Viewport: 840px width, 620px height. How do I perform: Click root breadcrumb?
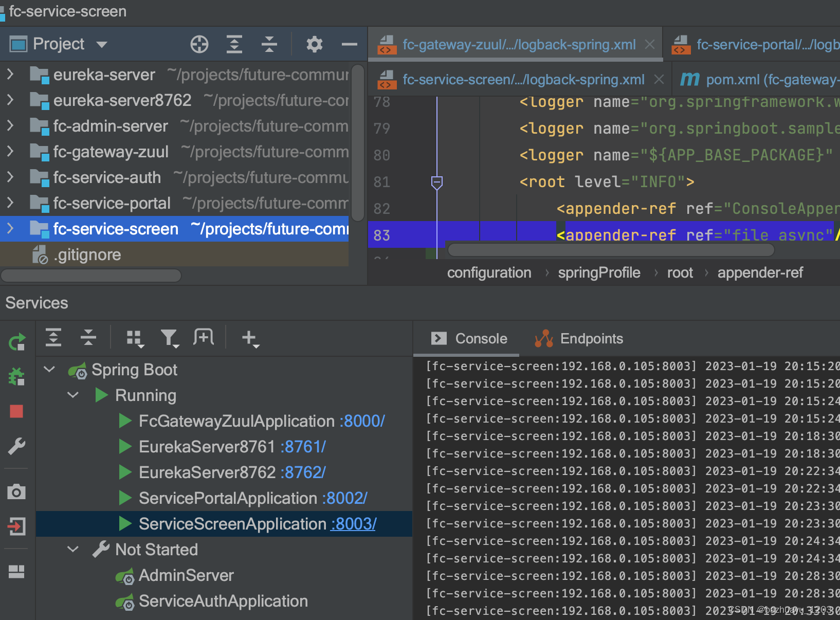[x=680, y=272]
